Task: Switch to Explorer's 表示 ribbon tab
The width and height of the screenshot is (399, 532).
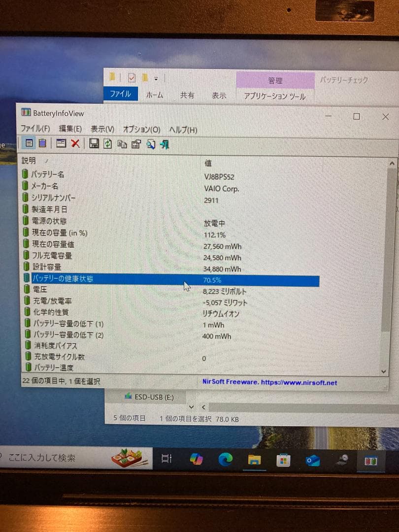Action: [219, 96]
